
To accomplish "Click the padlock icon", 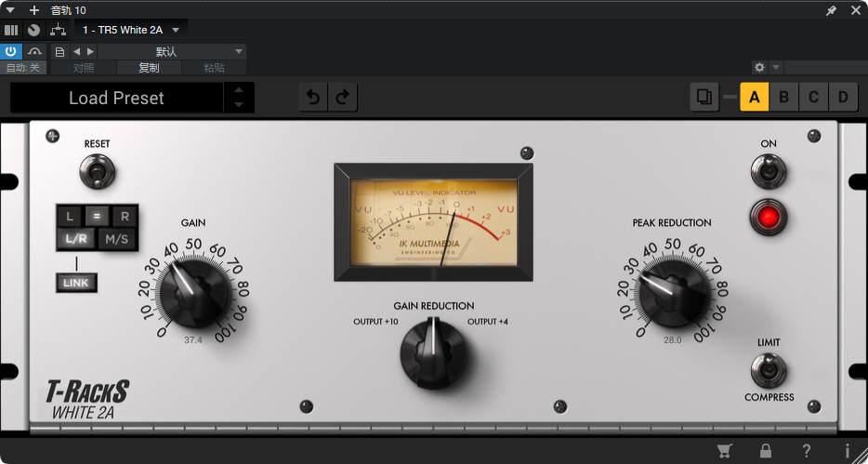I will [766, 451].
